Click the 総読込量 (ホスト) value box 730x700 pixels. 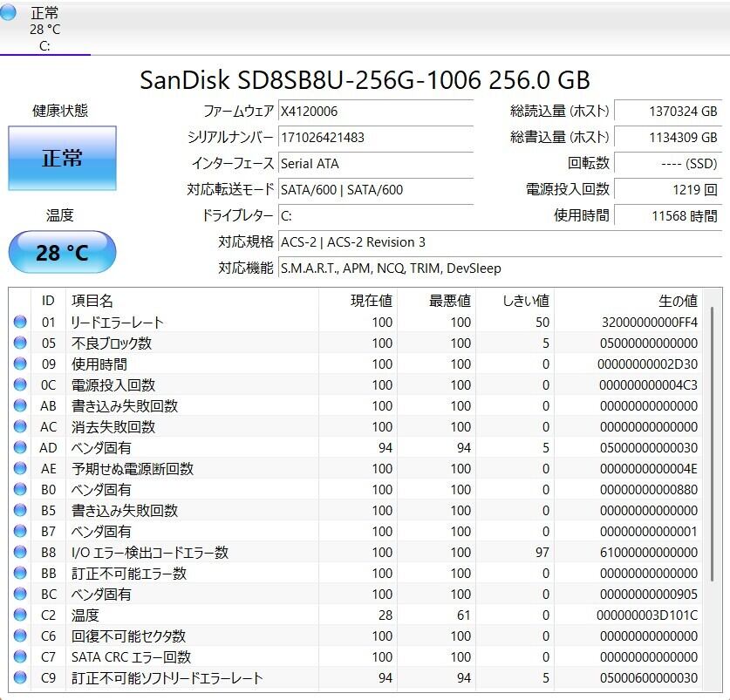coord(666,112)
